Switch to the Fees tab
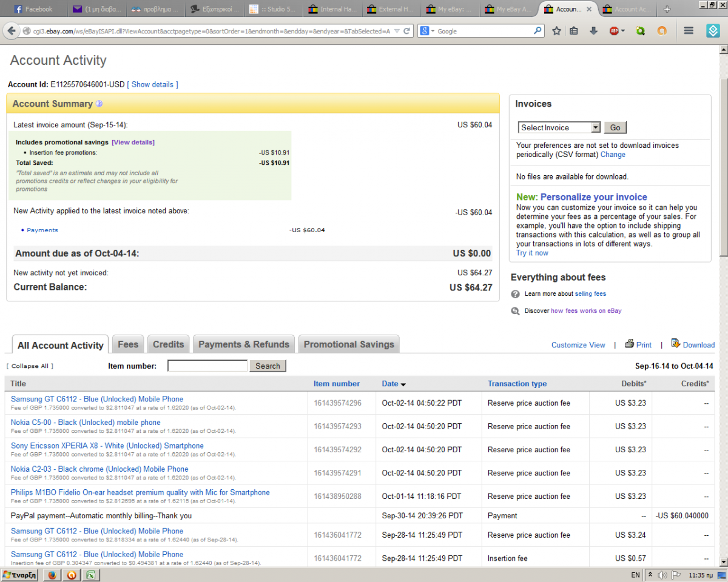 (x=128, y=344)
